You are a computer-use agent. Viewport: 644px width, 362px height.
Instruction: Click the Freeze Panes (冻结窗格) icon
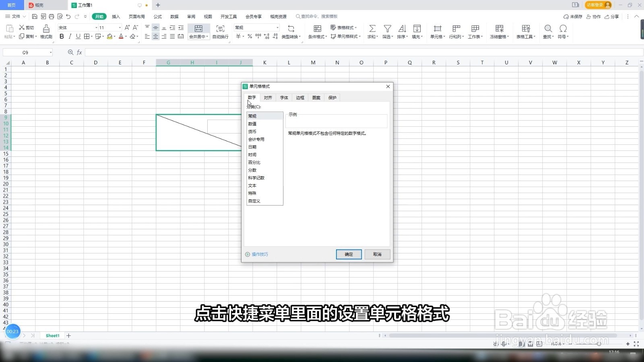click(500, 29)
